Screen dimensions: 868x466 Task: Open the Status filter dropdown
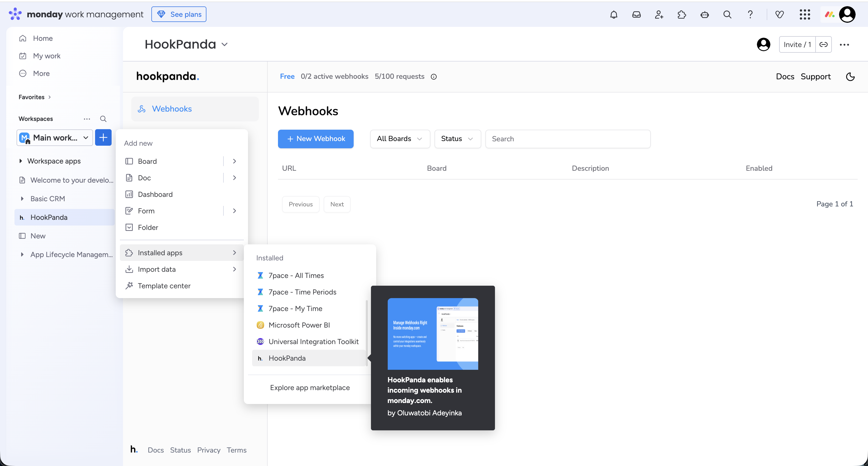point(457,139)
